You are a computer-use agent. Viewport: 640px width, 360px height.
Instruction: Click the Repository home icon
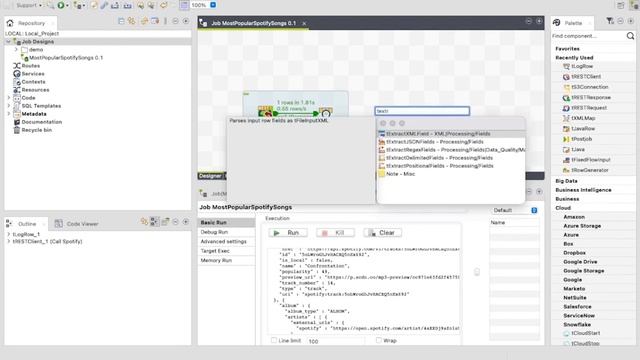[x=10, y=23]
